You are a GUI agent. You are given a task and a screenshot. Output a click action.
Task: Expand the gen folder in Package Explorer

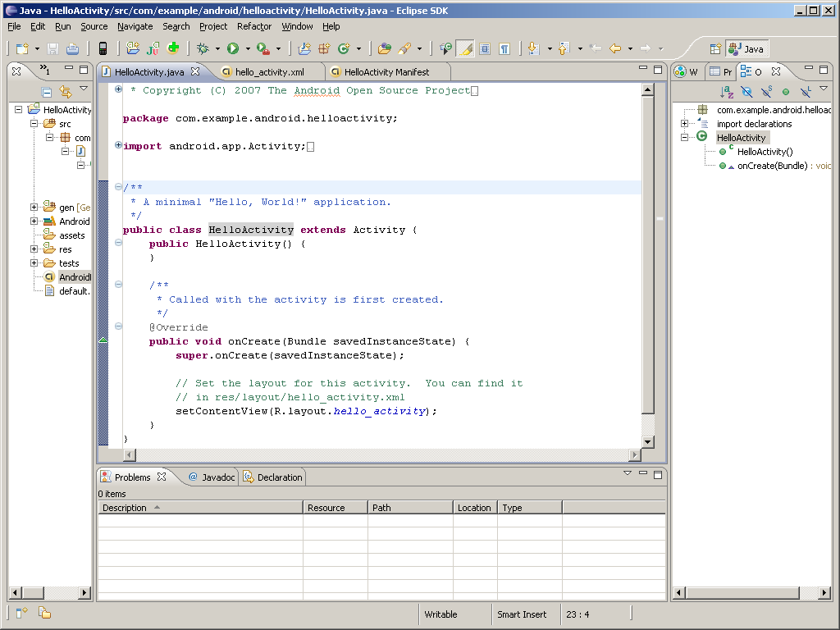[34, 208]
